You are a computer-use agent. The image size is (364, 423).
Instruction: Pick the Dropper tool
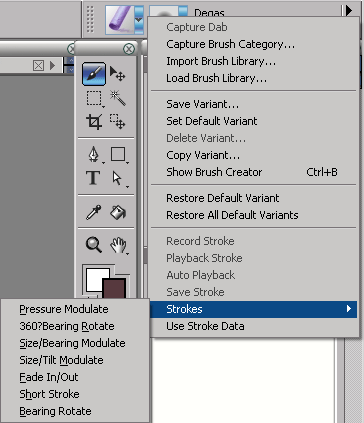tap(93, 213)
